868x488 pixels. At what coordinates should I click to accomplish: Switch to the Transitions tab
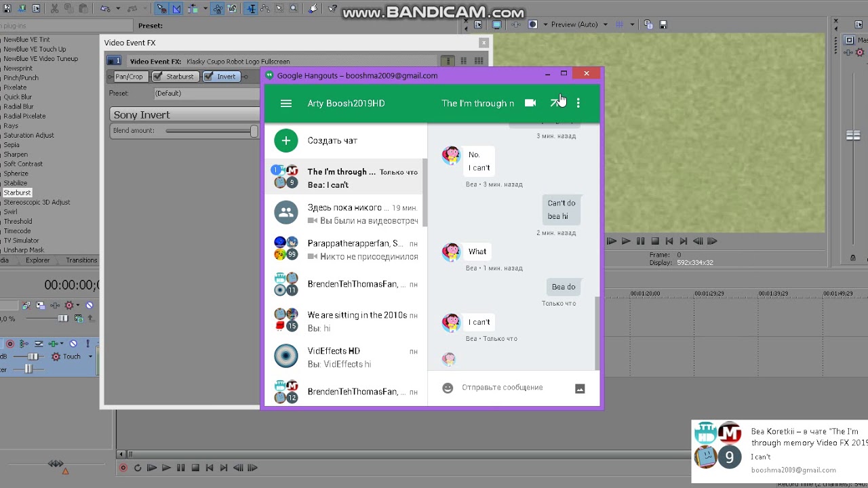coord(81,260)
